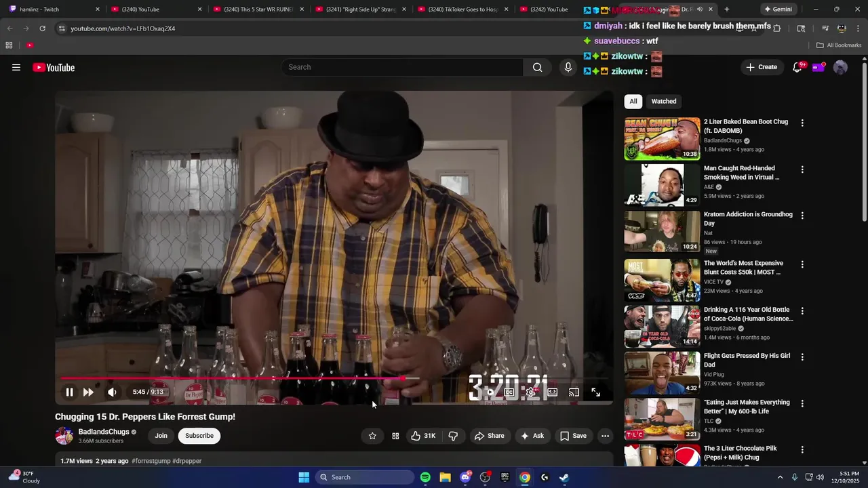Open the Create menu
The width and height of the screenshot is (868, 488).
(x=762, y=67)
